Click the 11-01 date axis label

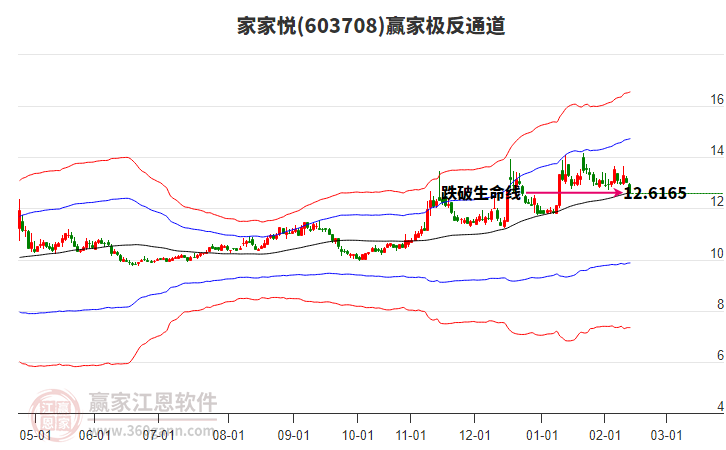coord(411,435)
